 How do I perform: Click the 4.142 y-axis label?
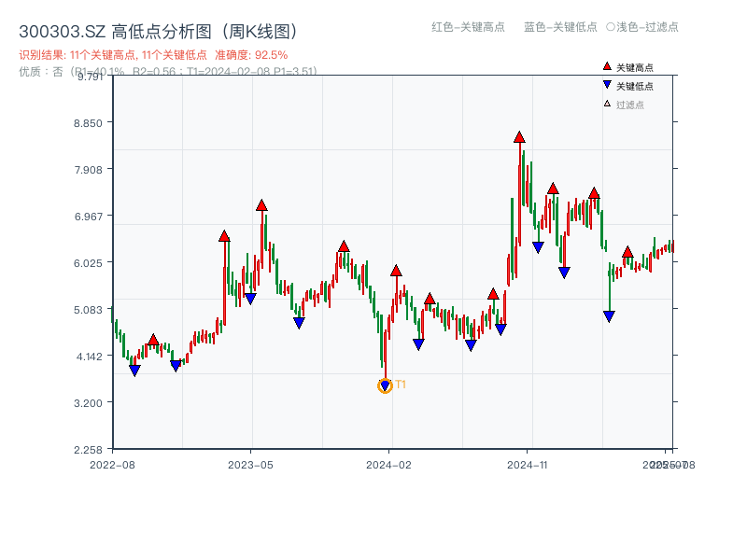tap(89, 357)
